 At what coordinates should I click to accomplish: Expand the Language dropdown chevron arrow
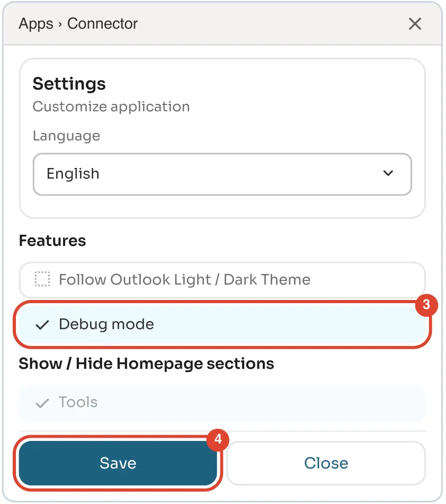388,173
